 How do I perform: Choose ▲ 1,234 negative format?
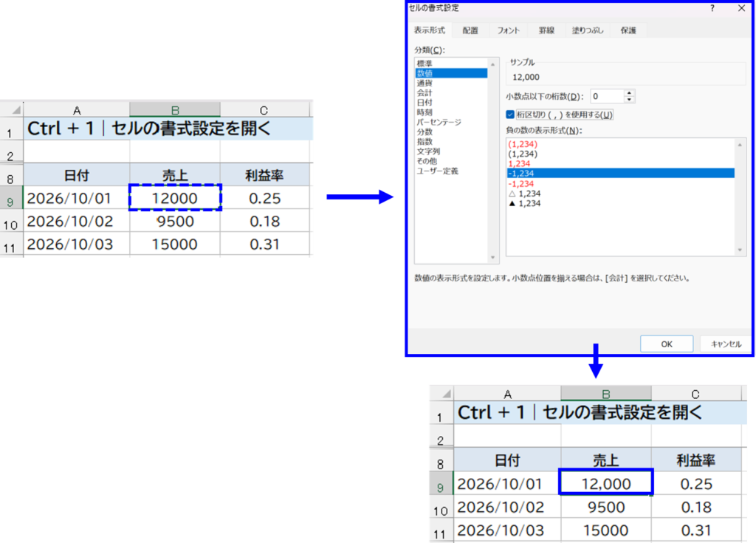620,203
